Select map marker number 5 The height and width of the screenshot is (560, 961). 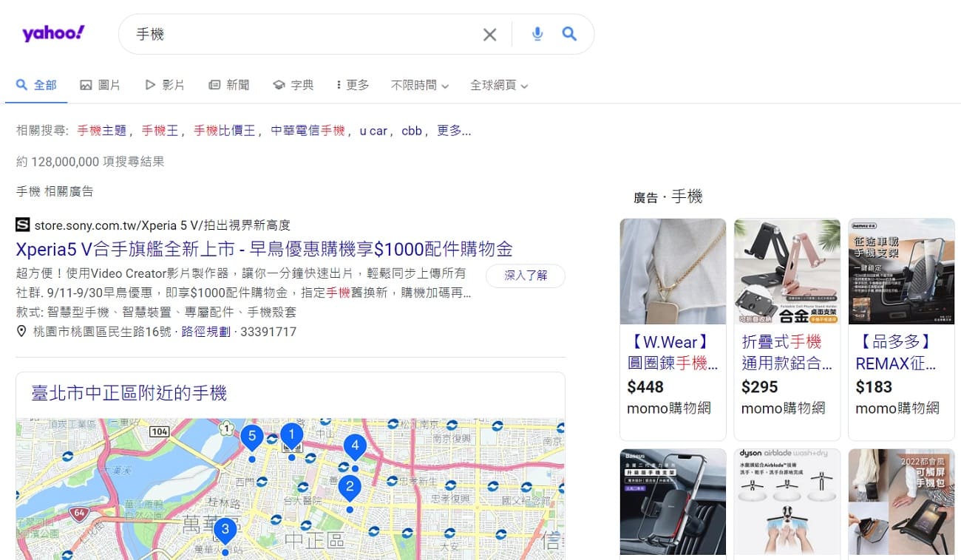click(x=252, y=439)
